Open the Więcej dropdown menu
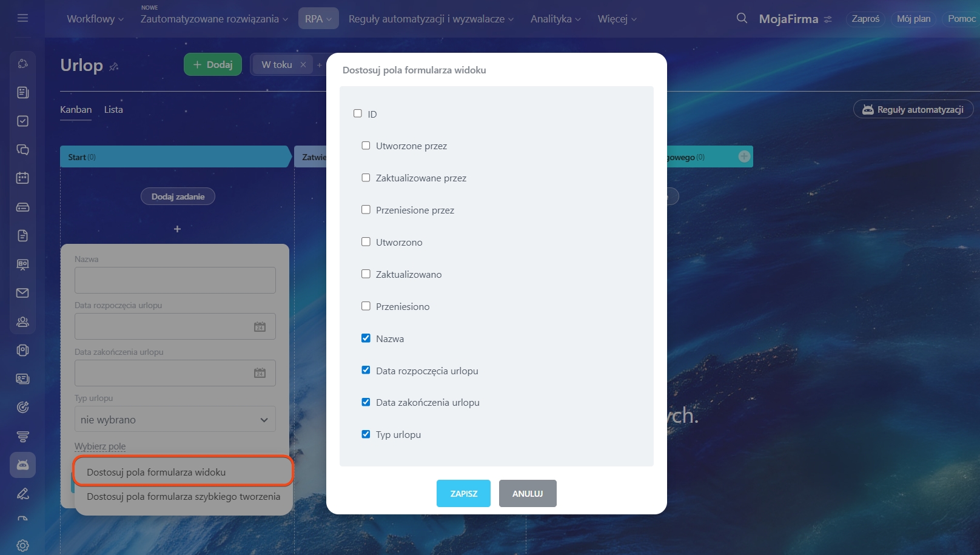Screen dimensions: 980x555 point(617,19)
